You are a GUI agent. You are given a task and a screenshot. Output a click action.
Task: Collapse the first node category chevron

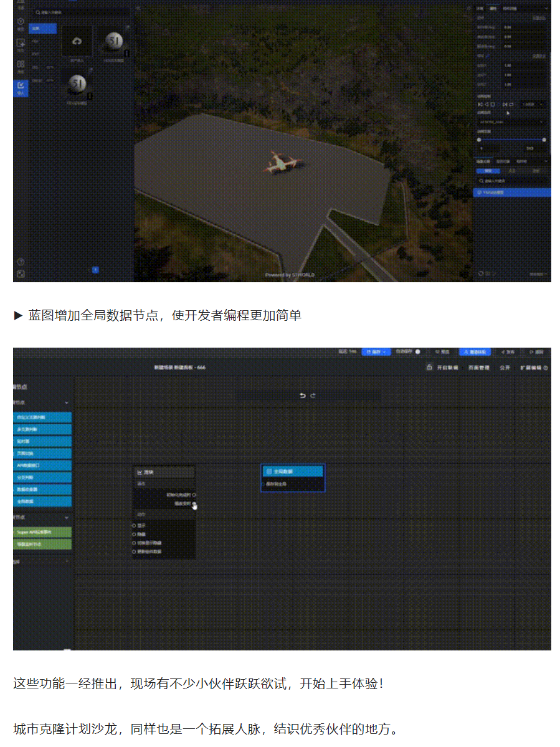[67, 403]
